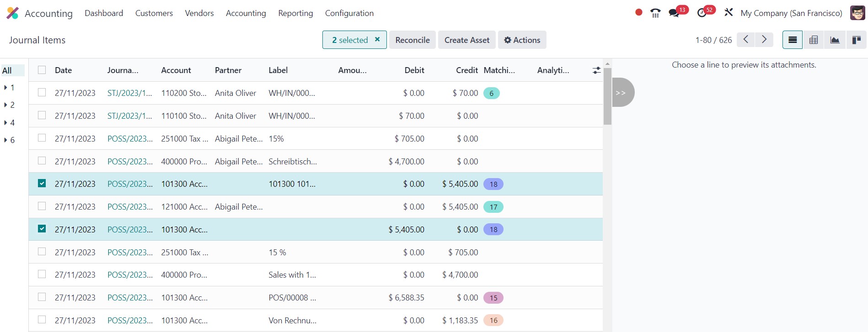Viewport: 868px width, 332px height.
Task: Click the 1-80 / 626 pager text
Action: click(x=713, y=40)
